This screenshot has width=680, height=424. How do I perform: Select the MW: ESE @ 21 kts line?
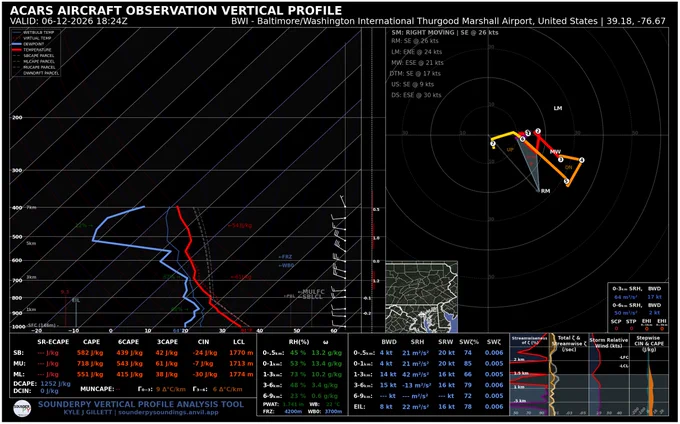tap(417, 62)
